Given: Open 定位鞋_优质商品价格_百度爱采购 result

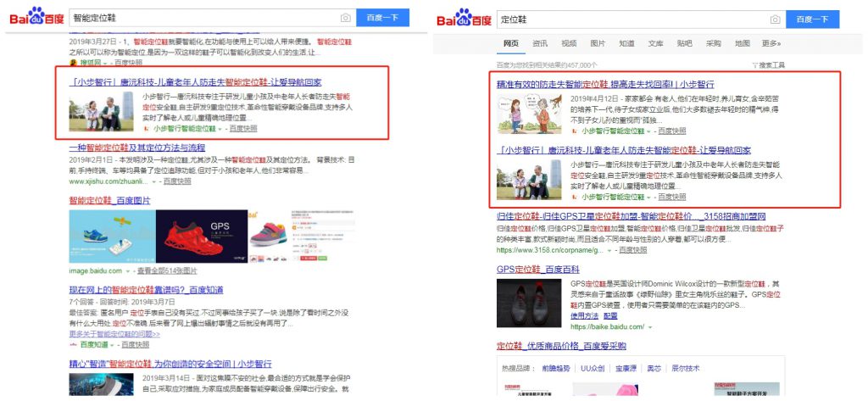Looking at the screenshot, I should pos(561,346).
